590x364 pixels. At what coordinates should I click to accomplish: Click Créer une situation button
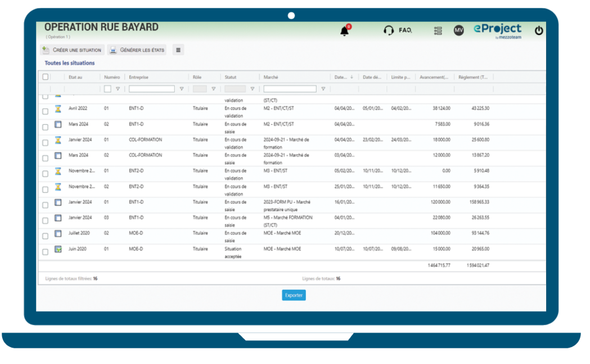[72, 50]
